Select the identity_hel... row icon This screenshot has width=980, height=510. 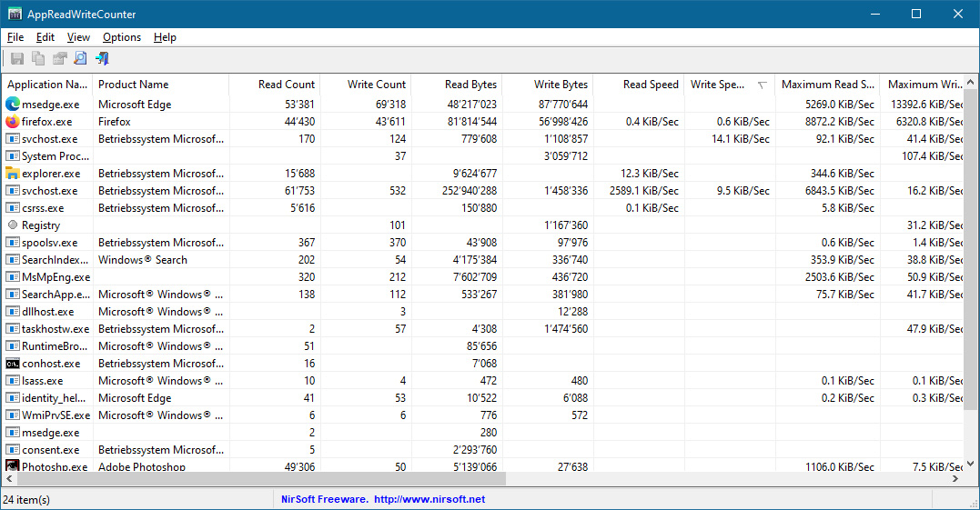[x=13, y=397]
